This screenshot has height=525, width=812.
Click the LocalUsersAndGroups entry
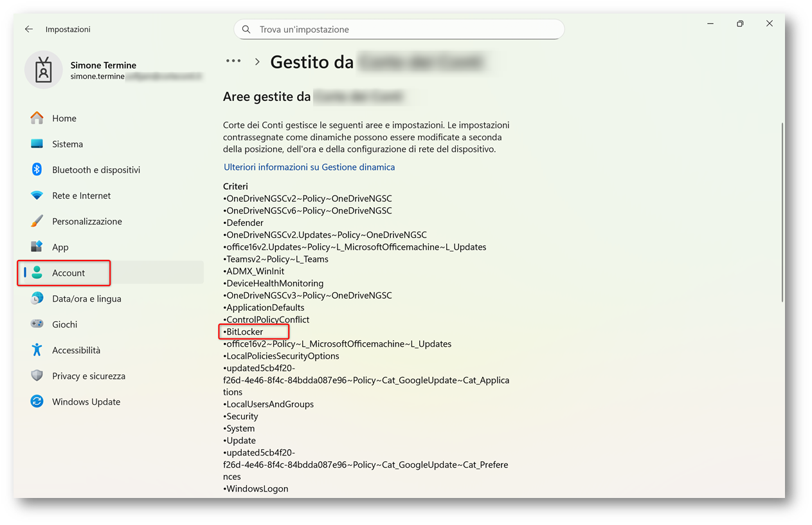[x=269, y=404]
